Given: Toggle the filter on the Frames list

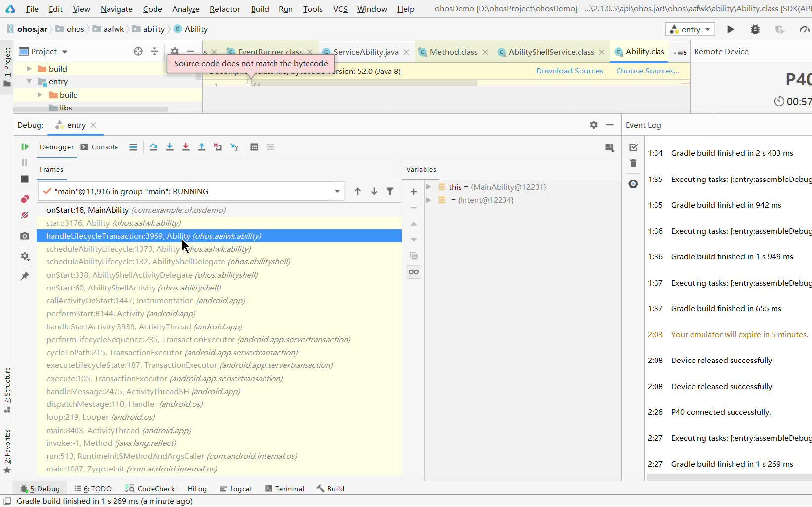Looking at the screenshot, I should click(390, 191).
